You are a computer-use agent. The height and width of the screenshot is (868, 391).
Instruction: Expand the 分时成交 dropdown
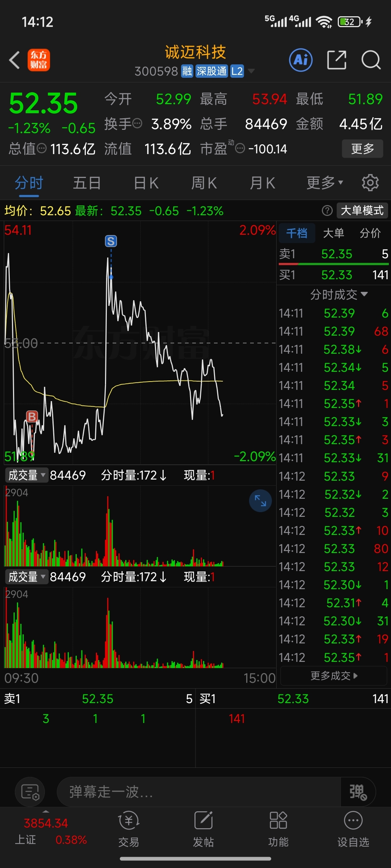(x=339, y=294)
